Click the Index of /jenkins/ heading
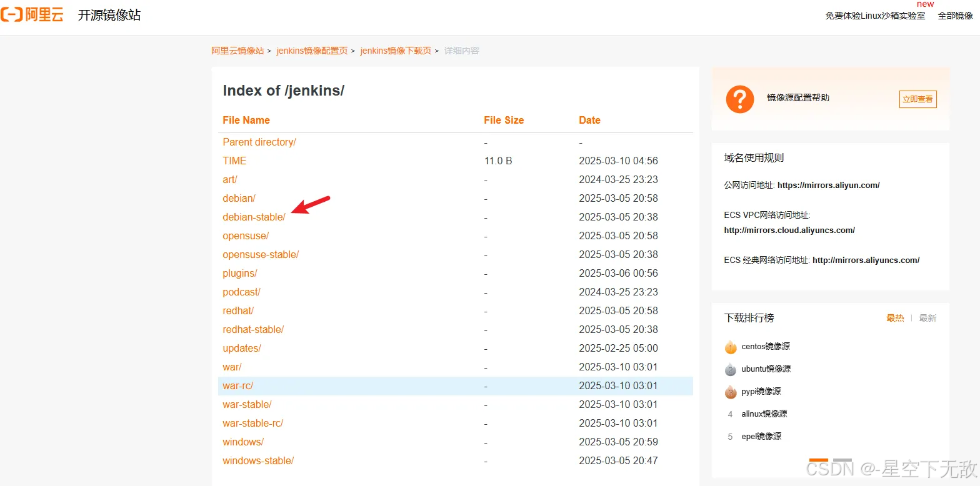 [x=284, y=91]
